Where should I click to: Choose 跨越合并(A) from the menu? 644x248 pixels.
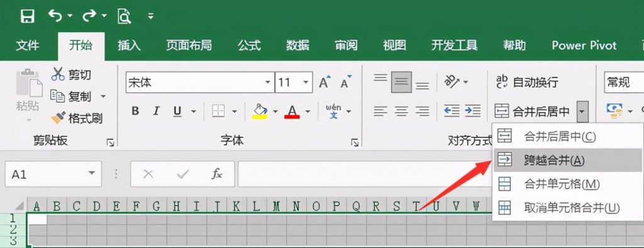[568, 160]
